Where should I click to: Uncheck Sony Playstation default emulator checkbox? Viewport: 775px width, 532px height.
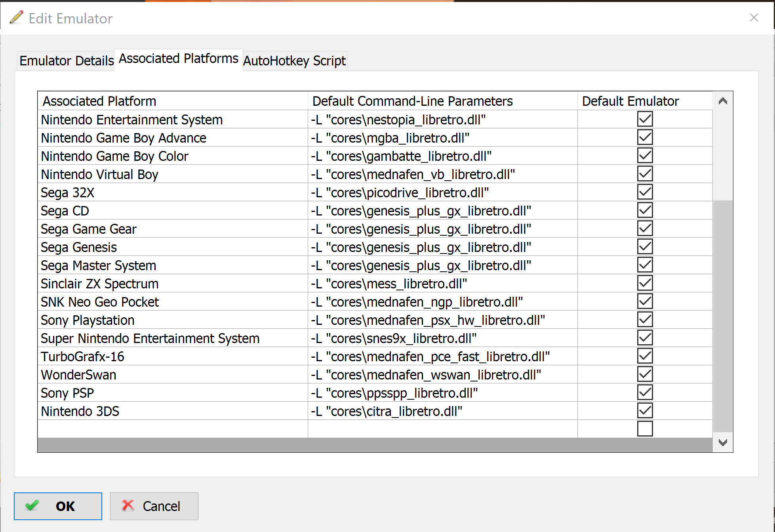pyautogui.click(x=645, y=319)
